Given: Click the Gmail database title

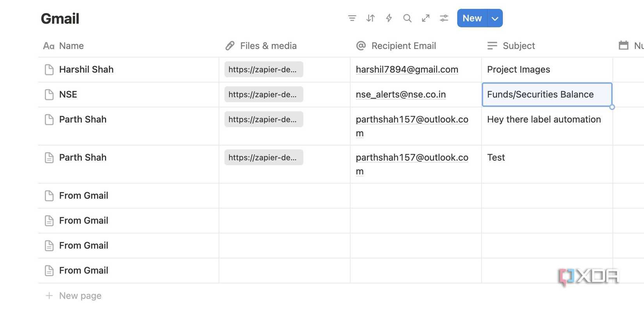Looking at the screenshot, I should click(x=60, y=18).
